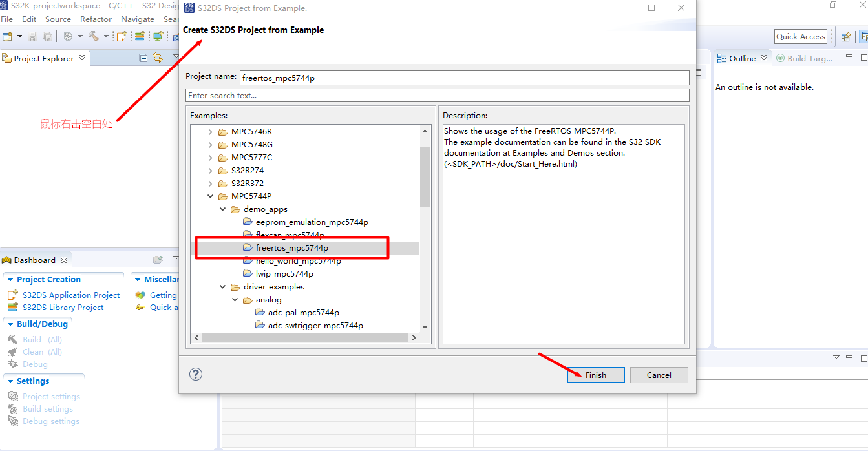Screen dimensions: 868x451
Task: Collapse the Miscellaneous section in Dashboard
Action: [x=138, y=280]
